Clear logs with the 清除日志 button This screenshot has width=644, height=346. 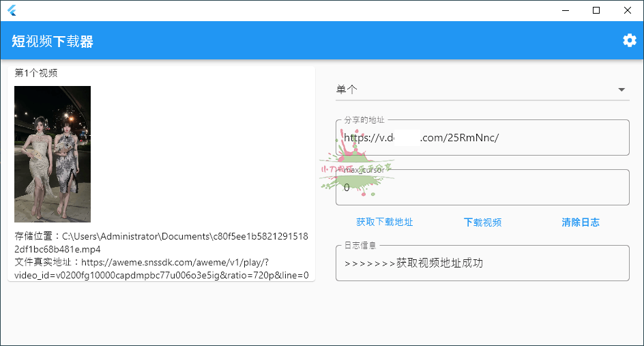tap(581, 222)
